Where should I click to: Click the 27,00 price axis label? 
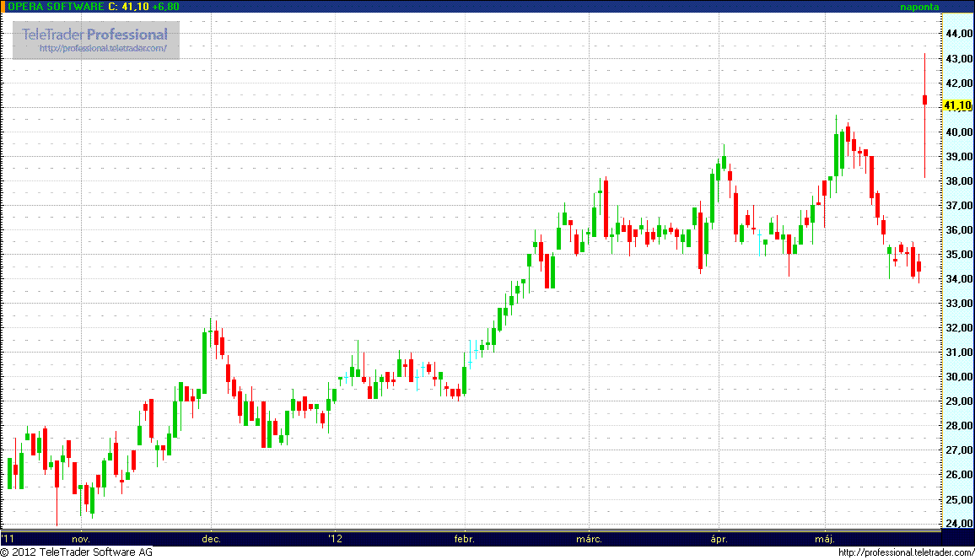[x=959, y=450]
